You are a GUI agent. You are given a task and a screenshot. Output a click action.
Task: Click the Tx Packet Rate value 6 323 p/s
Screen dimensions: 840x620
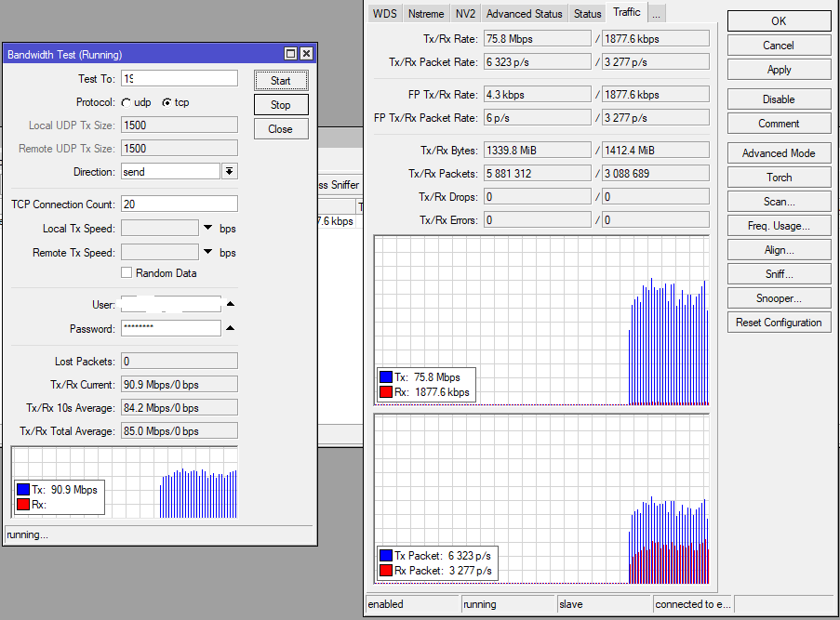[538, 61]
